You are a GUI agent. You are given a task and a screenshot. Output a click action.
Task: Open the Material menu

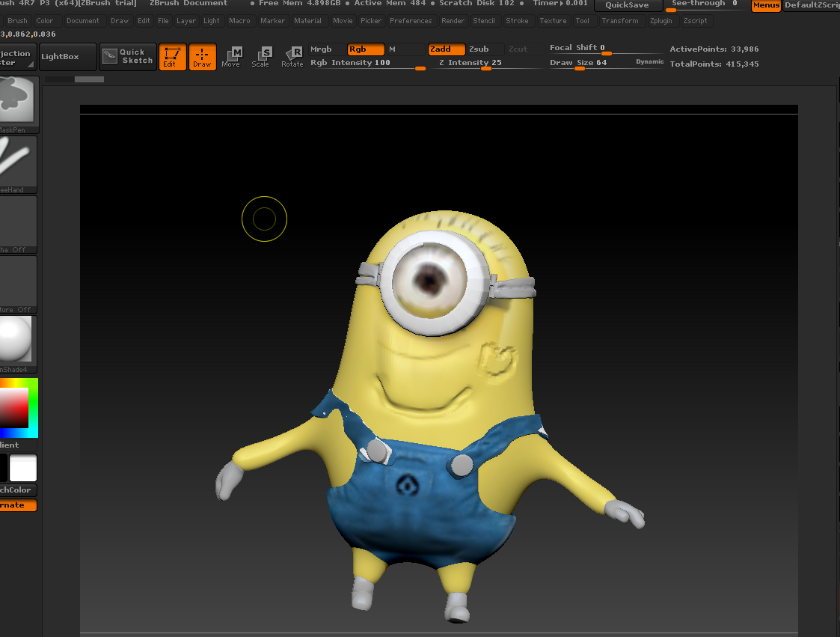coord(308,21)
